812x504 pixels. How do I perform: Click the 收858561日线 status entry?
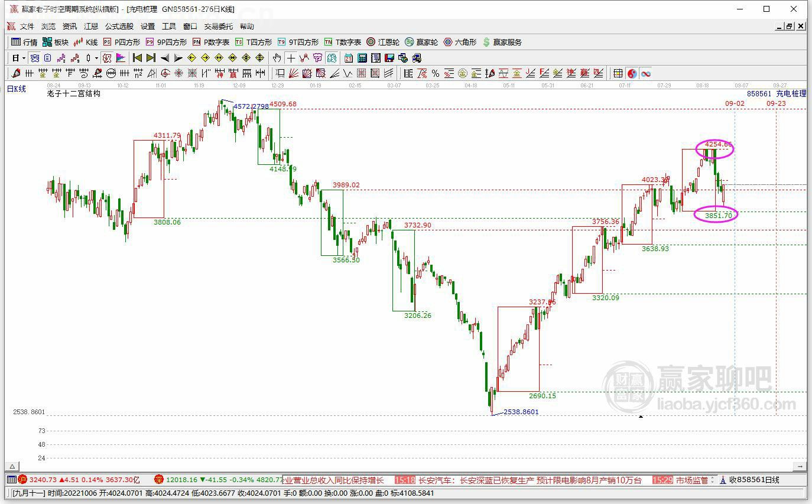pyautogui.click(x=754, y=480)
